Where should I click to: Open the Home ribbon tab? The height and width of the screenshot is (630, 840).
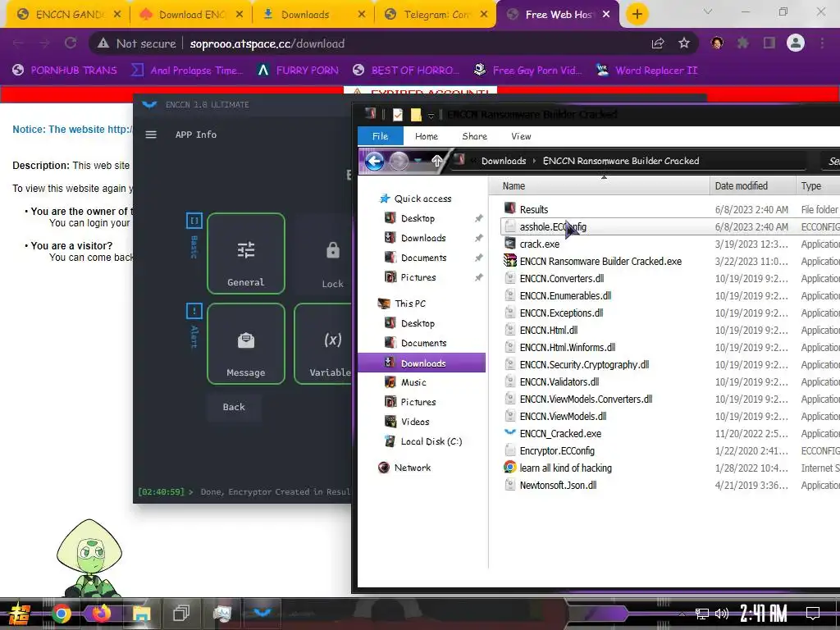pos(427,136)
